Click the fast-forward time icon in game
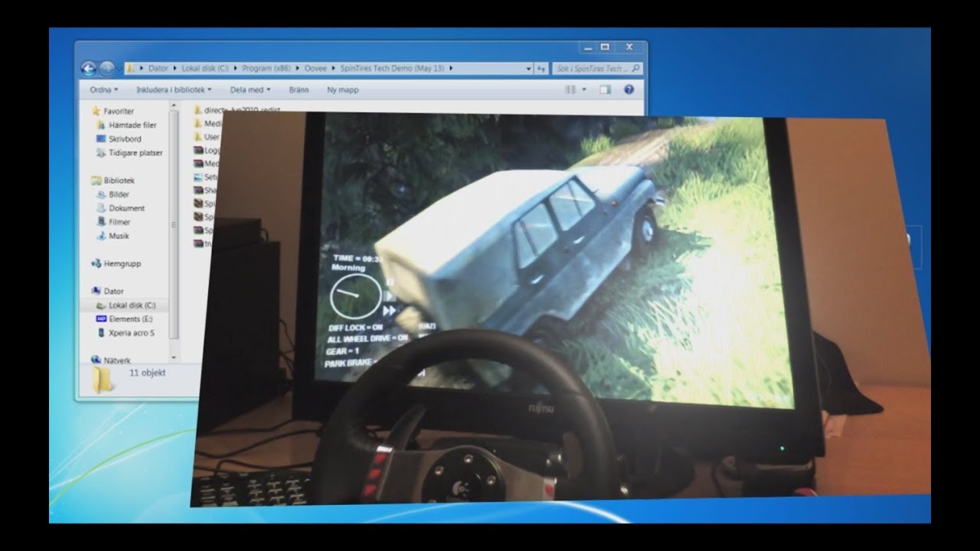The image size is (980, 551). pos(390,311)
